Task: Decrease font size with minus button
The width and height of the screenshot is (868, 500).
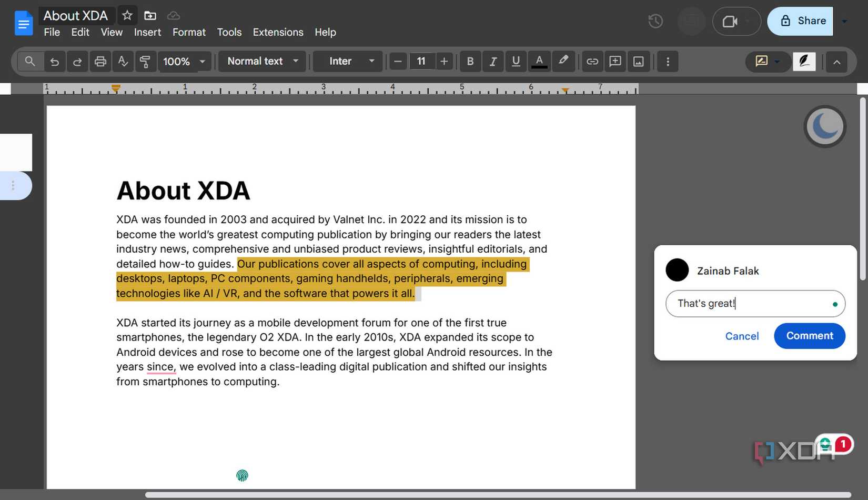Action: click(398, 62)
